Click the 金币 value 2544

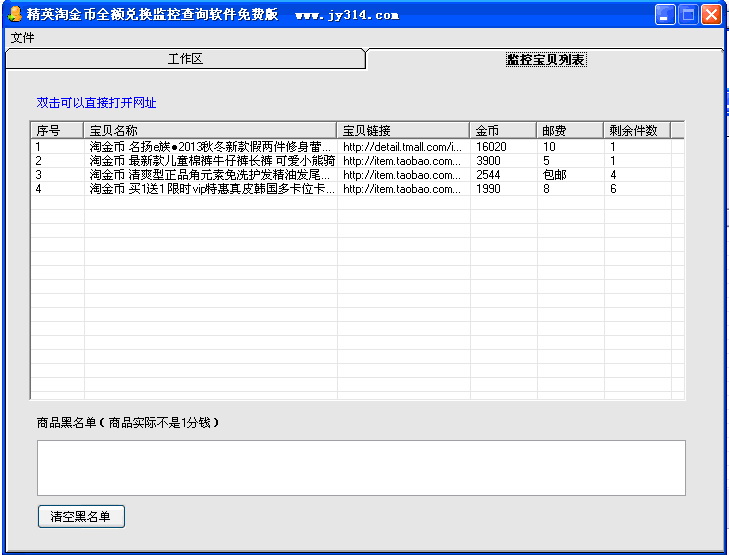tap(488, 175)
